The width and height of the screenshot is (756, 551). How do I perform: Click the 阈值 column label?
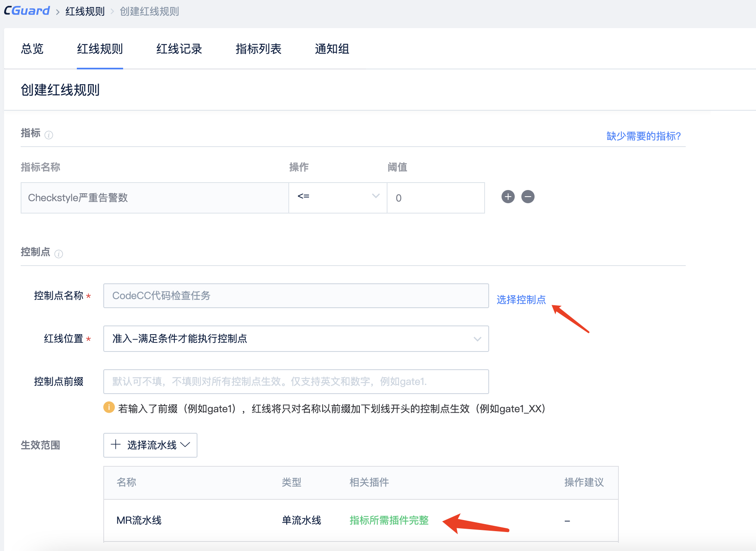tap(397, 167)
